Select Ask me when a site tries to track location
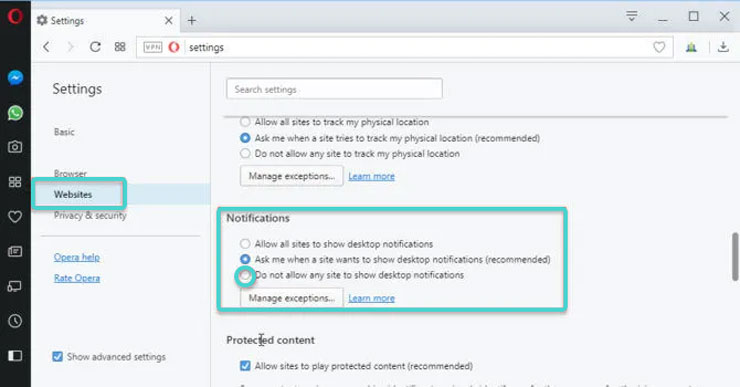740x387 pixels. point(245,138)
